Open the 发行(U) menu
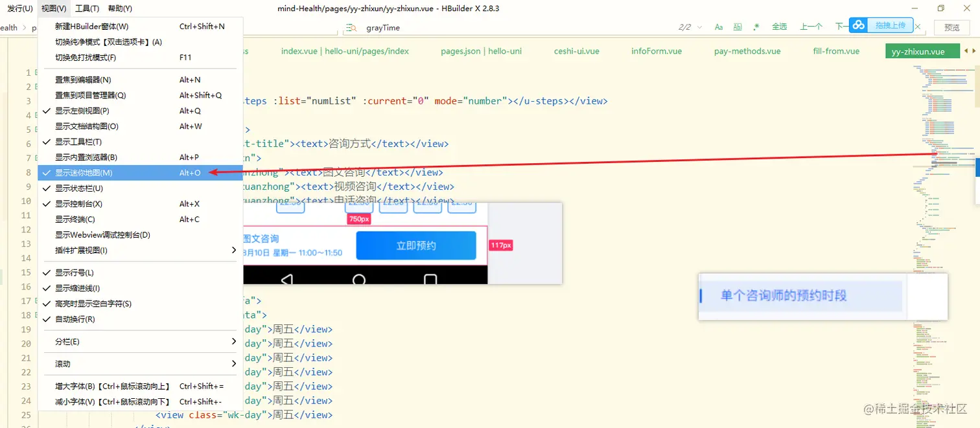This screenshot has height=428, width=980. tap(20, 8)
